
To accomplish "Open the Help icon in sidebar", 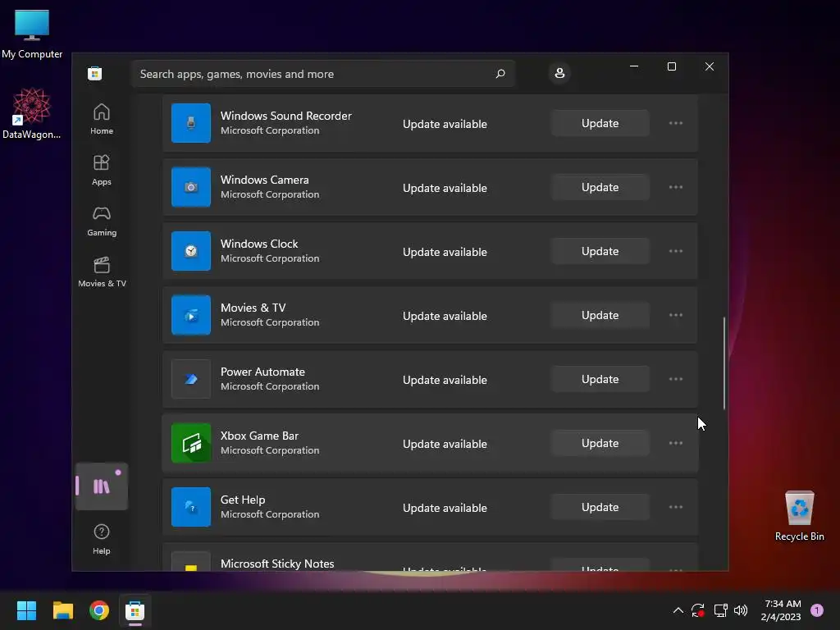I will point(101,538).
